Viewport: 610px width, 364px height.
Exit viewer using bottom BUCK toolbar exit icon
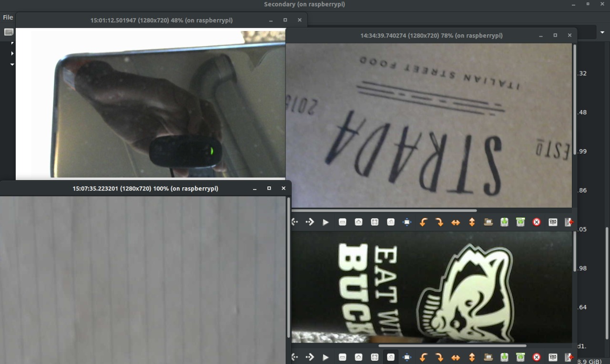click(x=569, y=357)
